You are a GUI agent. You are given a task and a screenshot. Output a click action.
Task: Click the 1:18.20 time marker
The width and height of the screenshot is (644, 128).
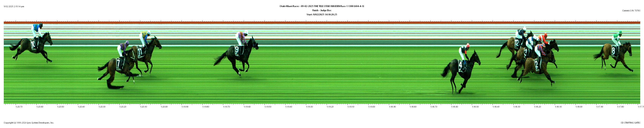point(537,107)
